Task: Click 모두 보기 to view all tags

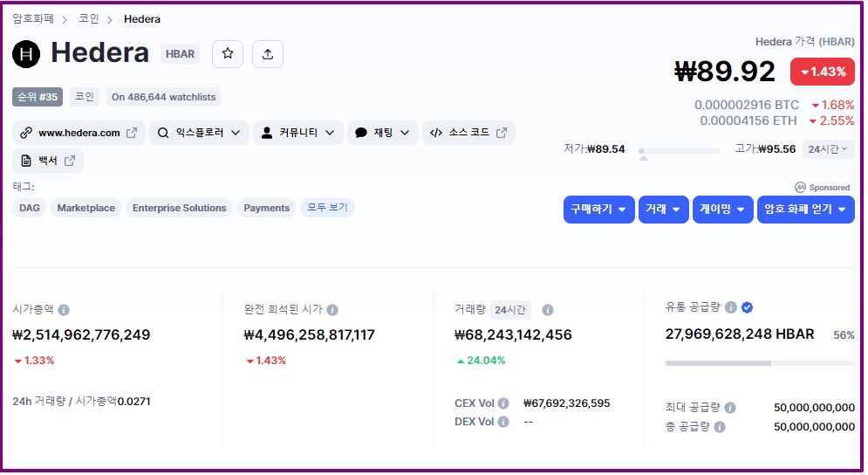Action: click(x=327, y=208)
